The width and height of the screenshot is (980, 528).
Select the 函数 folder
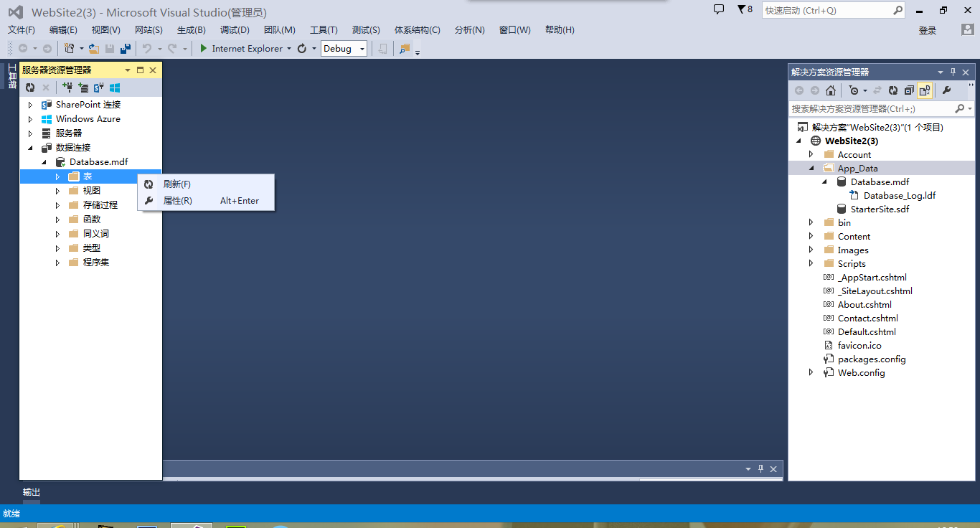pyautogui.click(x=92, y=220)
